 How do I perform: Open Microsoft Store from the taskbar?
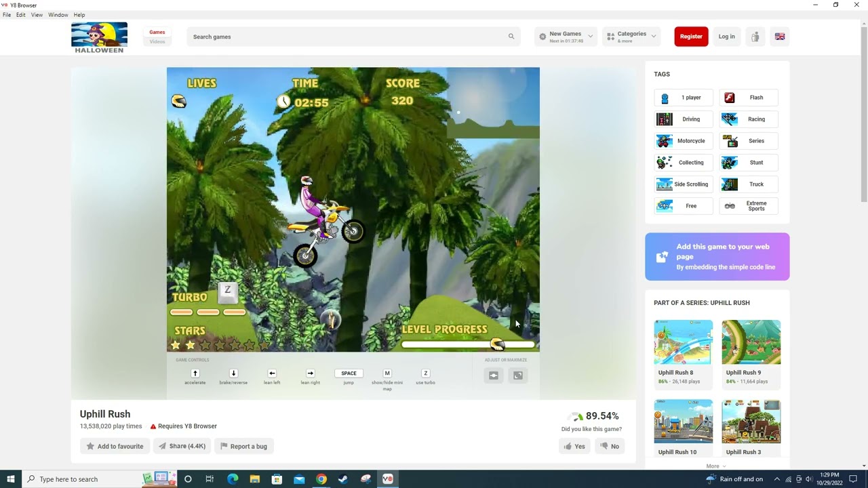tap(277, 479)
